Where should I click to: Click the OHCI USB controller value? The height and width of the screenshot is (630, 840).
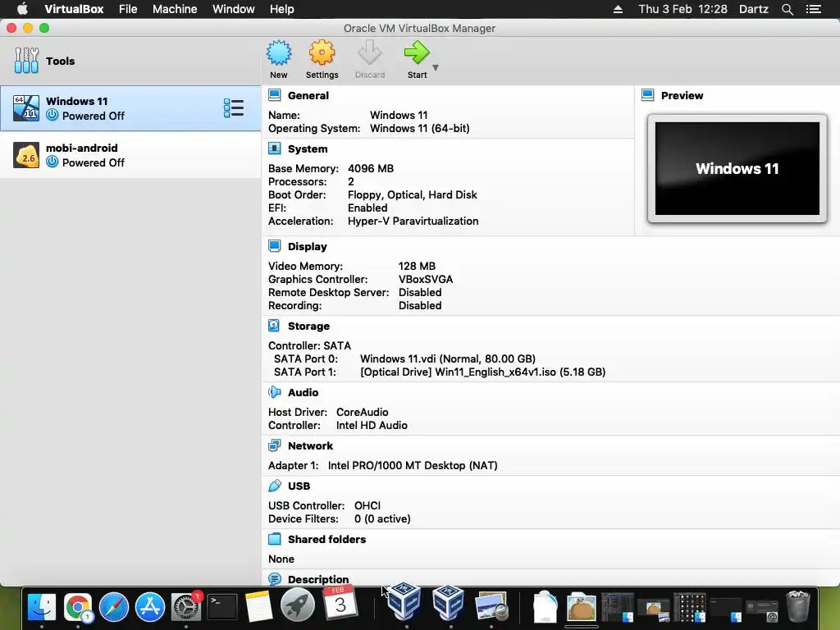(x=367, y=505)
